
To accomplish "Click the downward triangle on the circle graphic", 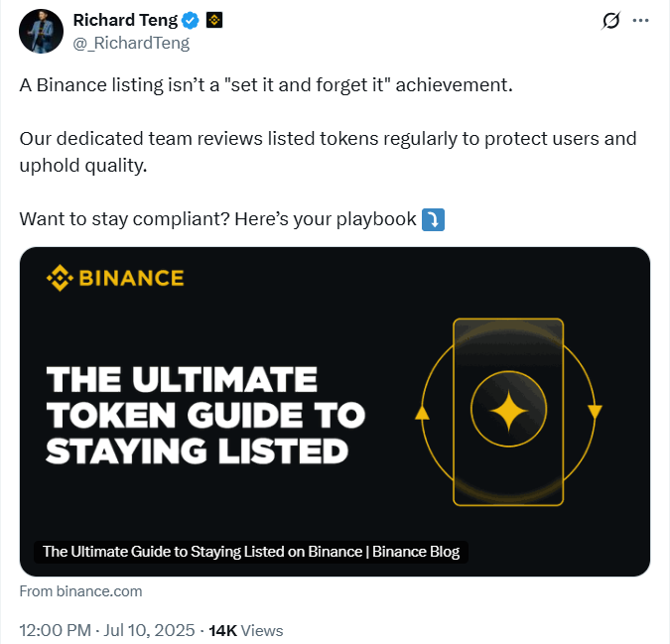I will pyautogui.click(x=595, y=410).
